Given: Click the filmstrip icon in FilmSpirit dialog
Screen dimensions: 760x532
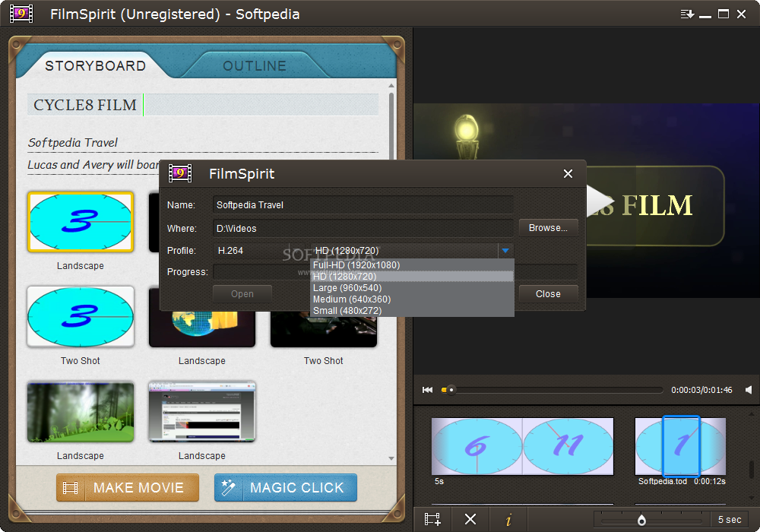Looking at the screenshot, I should coord(180,173).
